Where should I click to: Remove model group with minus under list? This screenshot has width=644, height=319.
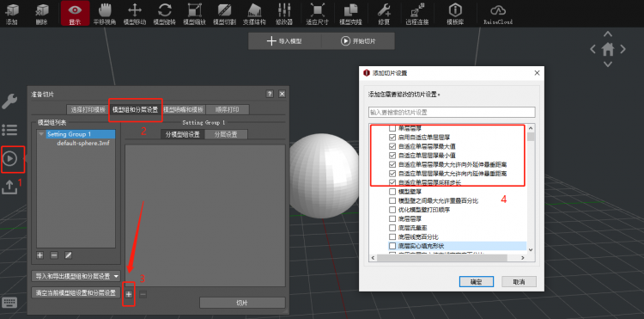click(54, 255)
